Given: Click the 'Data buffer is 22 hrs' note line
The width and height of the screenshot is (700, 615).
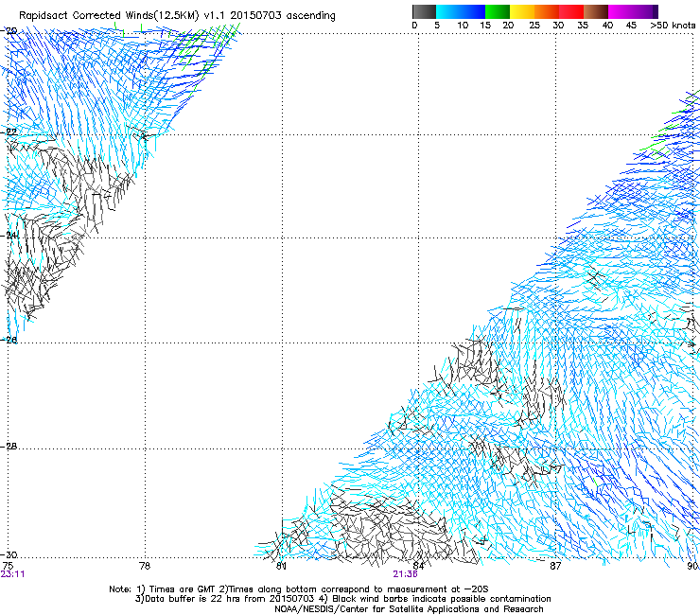Looking at the screenshot, I should 342,599.
